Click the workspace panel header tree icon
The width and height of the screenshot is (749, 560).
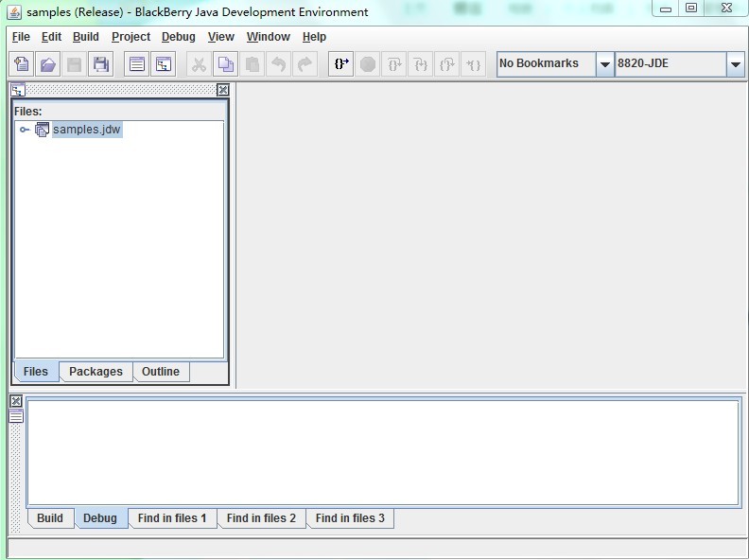pos(18,90)
